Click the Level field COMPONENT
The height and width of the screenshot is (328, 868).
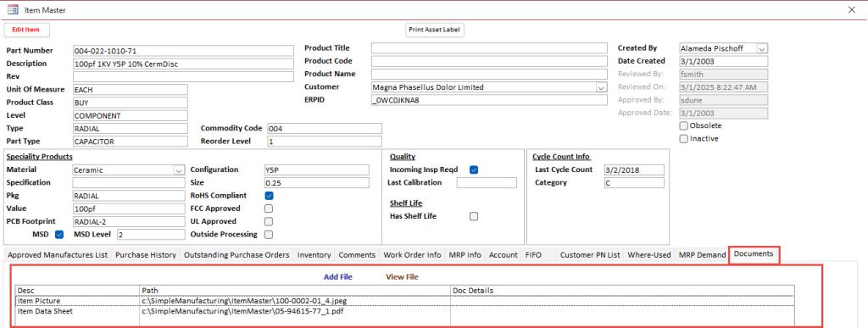coord(130,115)
